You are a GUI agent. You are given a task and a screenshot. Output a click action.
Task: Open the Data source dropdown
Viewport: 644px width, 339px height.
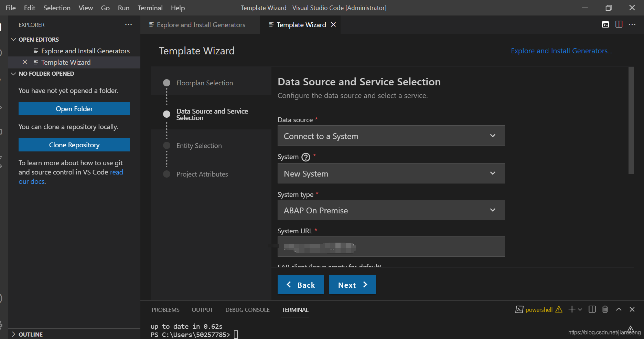391,136
